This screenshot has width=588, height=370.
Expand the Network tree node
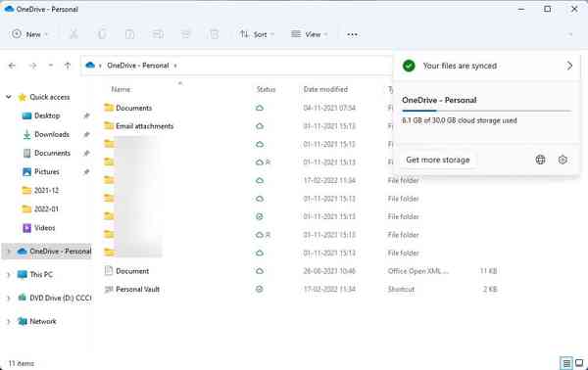pos(8,321)
